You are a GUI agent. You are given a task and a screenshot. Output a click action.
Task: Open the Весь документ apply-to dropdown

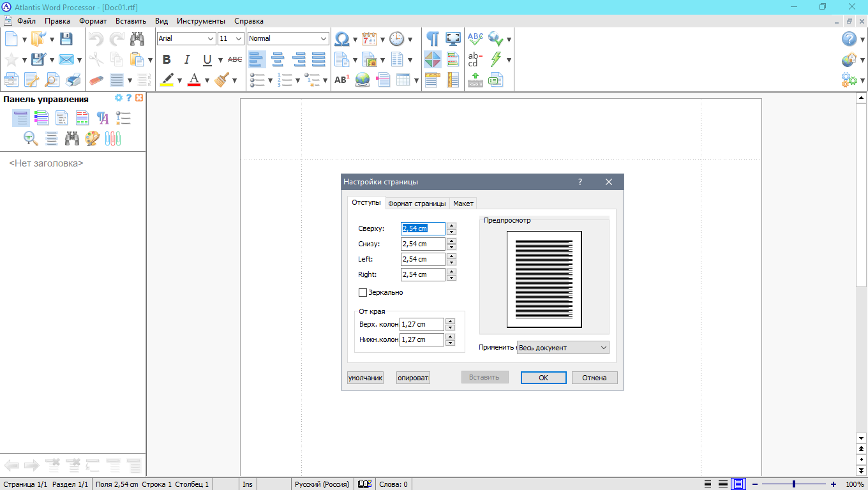pyautogui.click(x=604, y=348)
